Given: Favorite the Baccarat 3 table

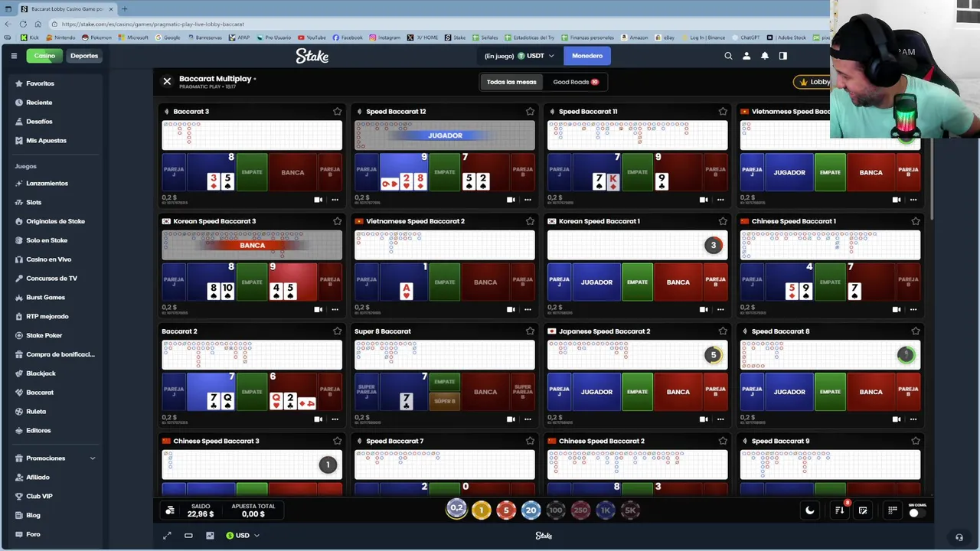Looking at the screenshot, I should 337,112.
